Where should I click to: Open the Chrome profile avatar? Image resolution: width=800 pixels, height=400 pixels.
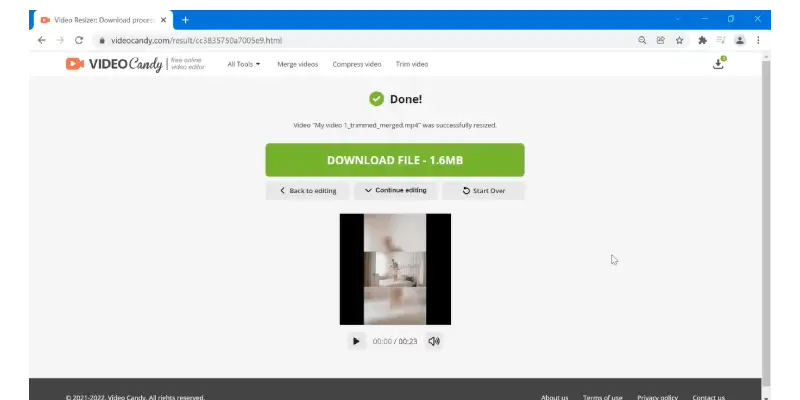click(x=739, y=40)
